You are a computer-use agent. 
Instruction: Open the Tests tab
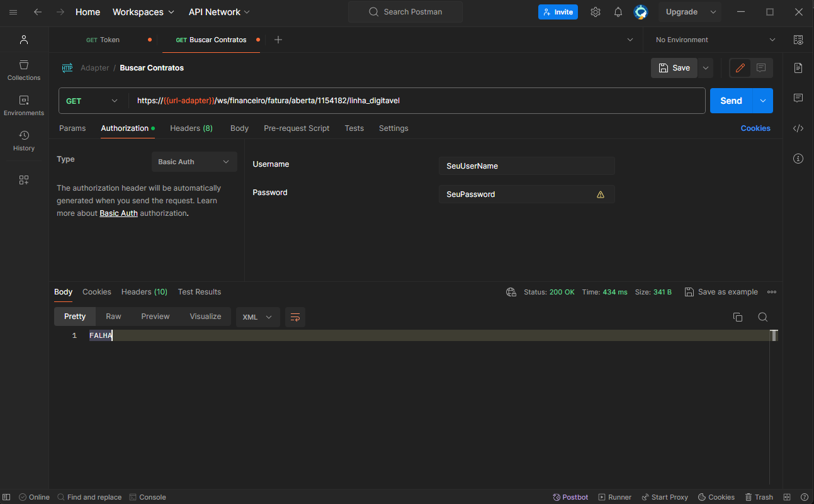pyautogui.click(x=354, y=128)
